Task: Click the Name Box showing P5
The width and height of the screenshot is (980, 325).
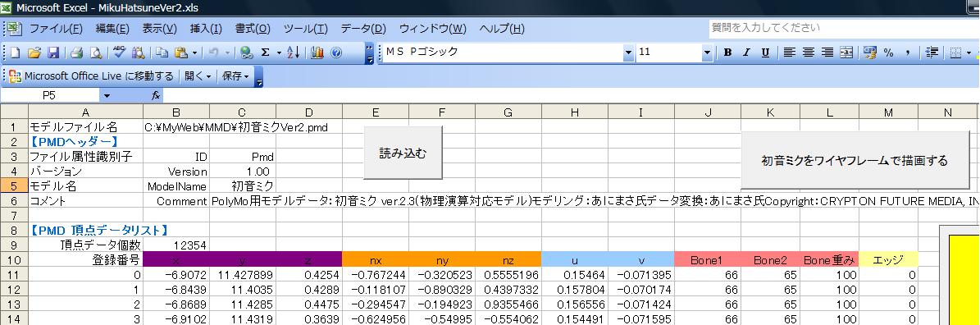Action: click(49, 96)
